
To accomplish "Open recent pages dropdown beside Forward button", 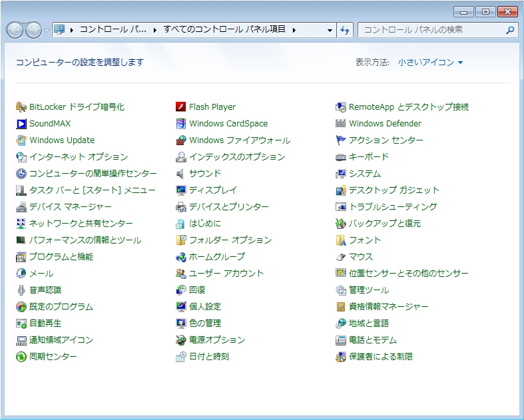I will 47,30.
